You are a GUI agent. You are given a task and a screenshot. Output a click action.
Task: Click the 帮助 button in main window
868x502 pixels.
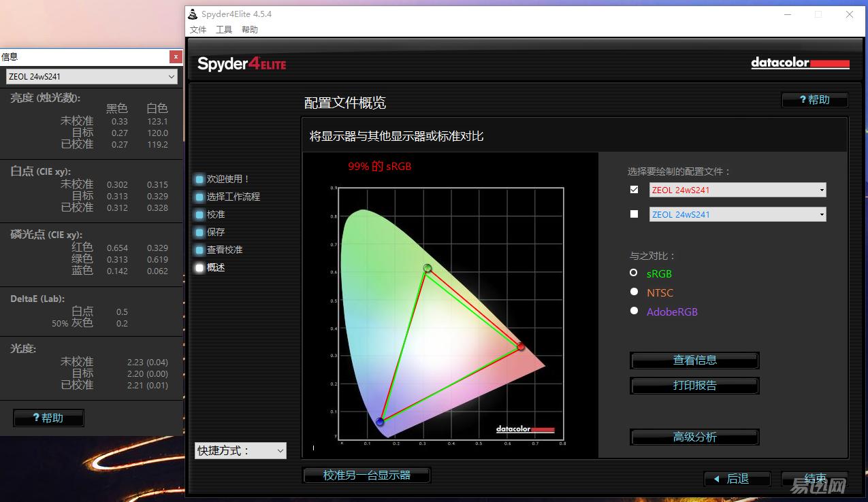click(815, 100)
